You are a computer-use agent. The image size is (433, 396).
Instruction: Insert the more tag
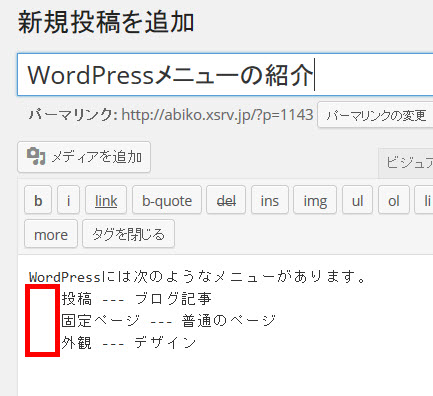tap(51, 234)
